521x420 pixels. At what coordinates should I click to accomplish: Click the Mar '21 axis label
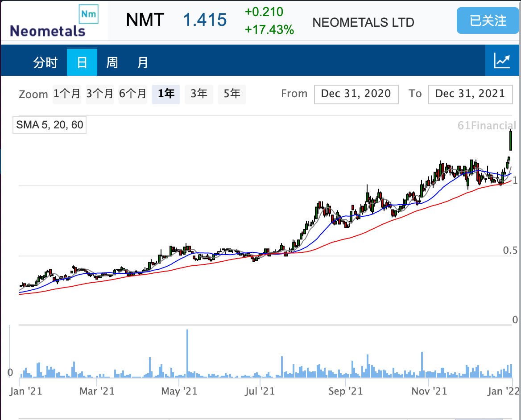click(97, 391)
